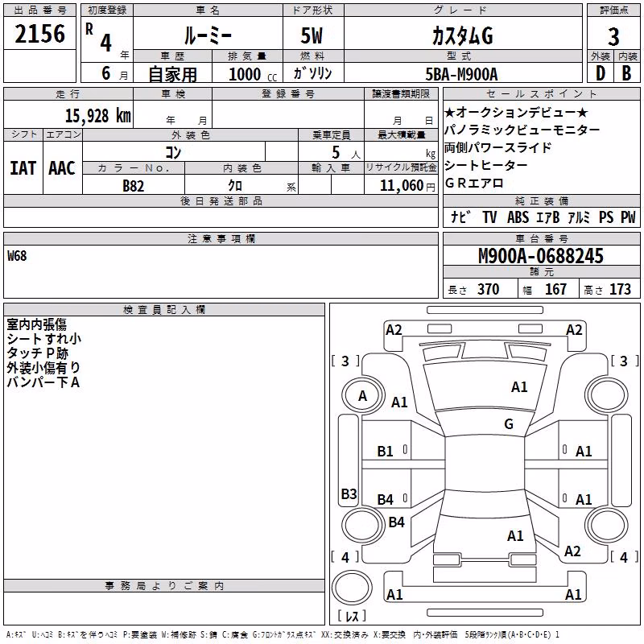The image size is (644, 644).
Task: Click 両側パワースライド sales point
Action: point(497,148)
